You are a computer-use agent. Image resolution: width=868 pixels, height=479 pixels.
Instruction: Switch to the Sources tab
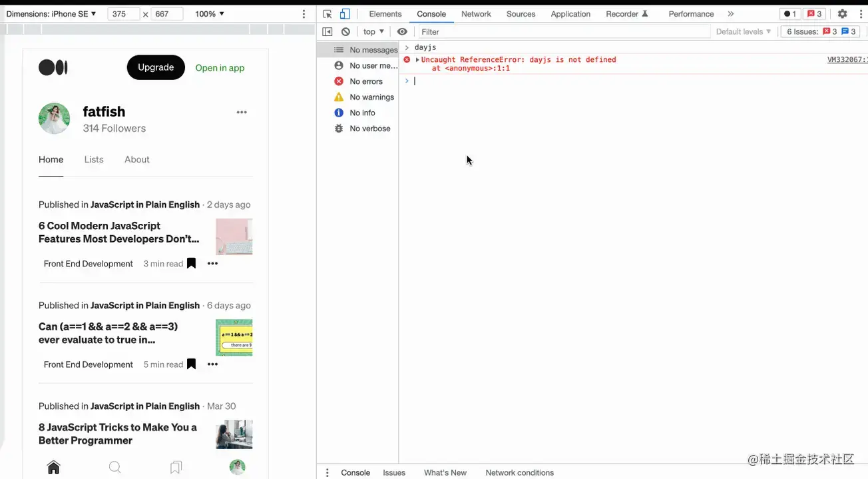(x=521, y=14)
